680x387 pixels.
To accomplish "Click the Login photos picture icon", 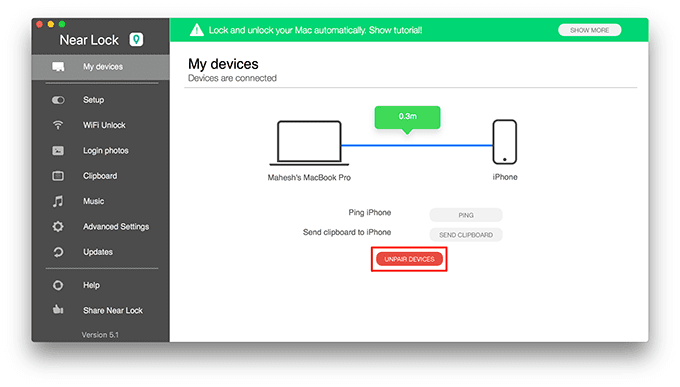I will click(x=58, y=151).
